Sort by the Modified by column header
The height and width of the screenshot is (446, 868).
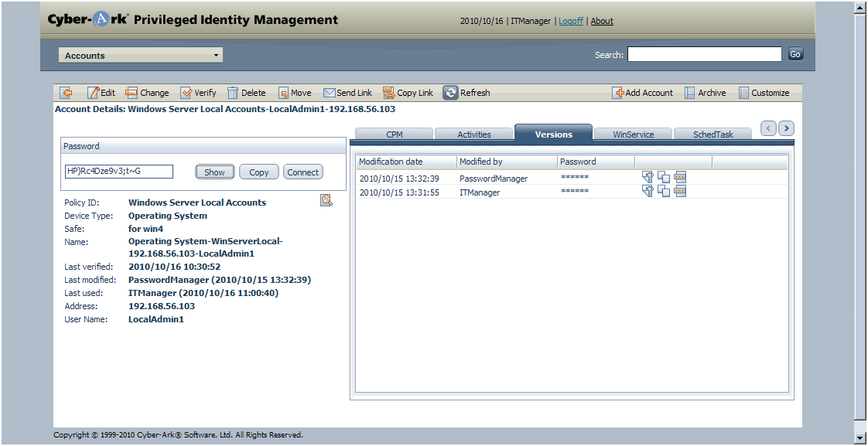pos(507,162)
